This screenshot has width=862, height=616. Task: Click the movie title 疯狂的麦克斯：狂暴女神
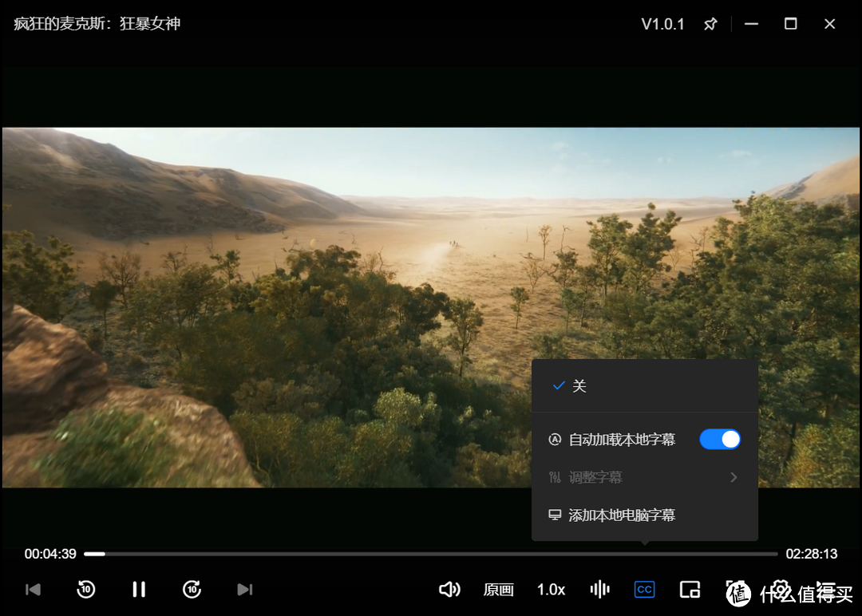pyautogui.click(x=96, y=24)
